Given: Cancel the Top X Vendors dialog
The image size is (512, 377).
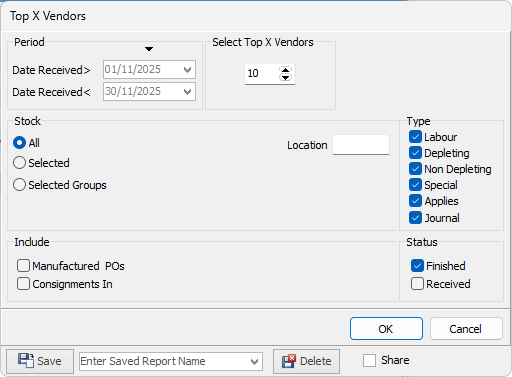Looking at the screenshot, I should pos(466,329).
